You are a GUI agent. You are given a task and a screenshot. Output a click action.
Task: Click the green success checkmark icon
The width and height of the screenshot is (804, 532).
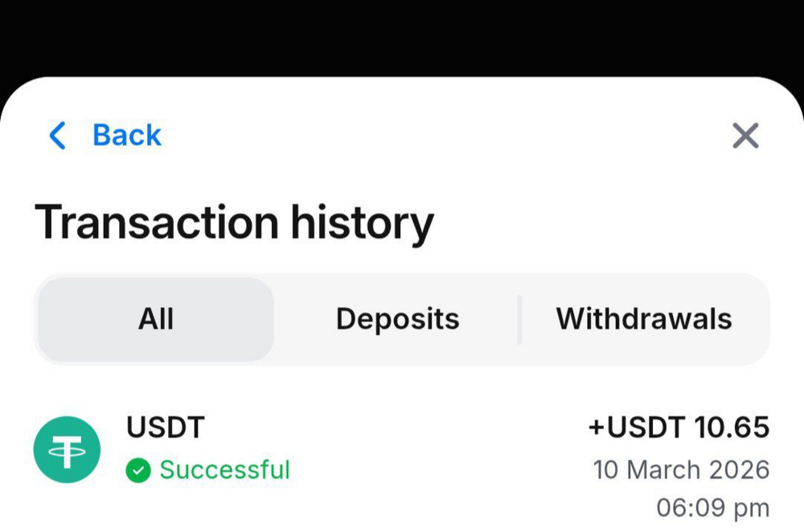point(138,470)
